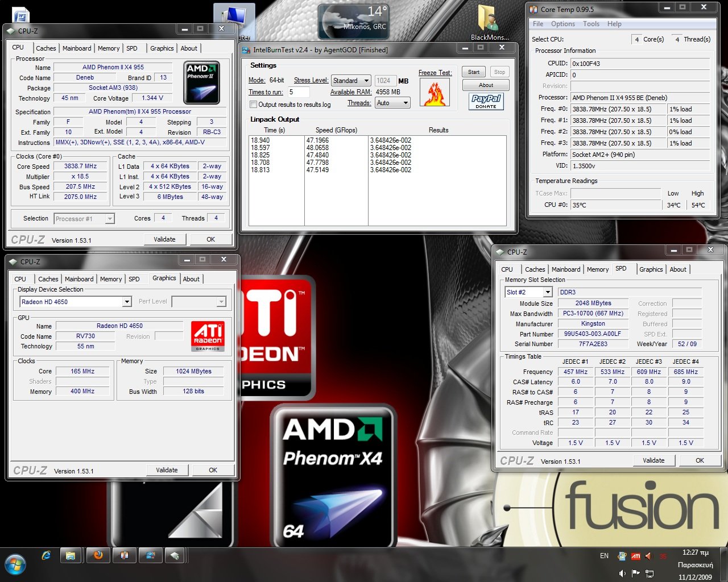728x582 pixels.
Task: Click OK in the SPD CPU-Z window
Action: [700, 460]
